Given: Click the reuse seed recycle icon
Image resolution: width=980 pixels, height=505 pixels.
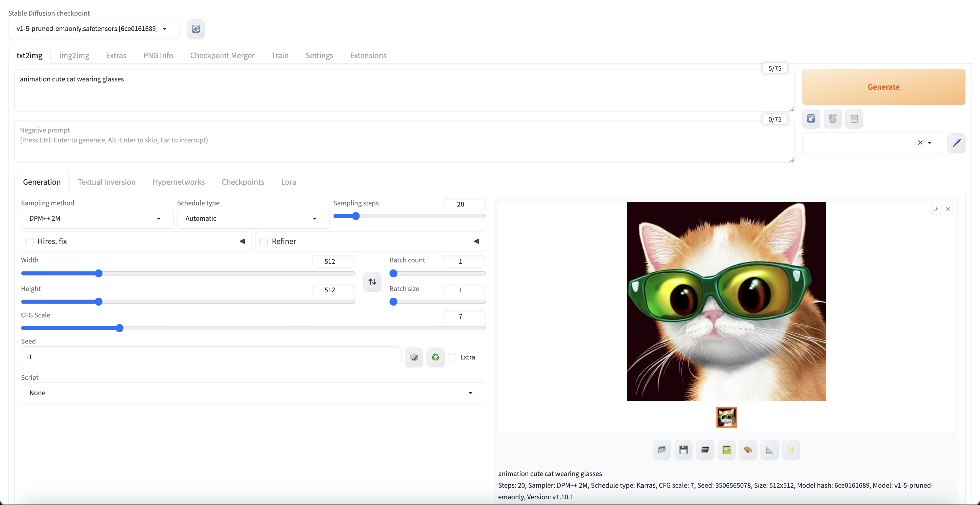Looking at the screenshot, I should (435, 357).
